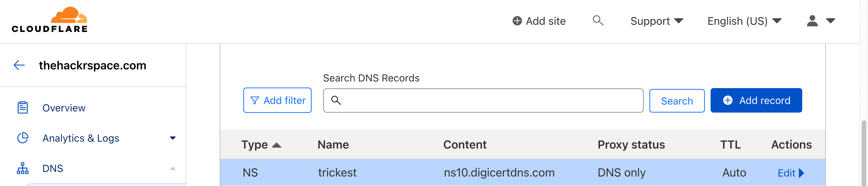
Task: Open the magnifier search icon in header
Action: tap(598, 21)
